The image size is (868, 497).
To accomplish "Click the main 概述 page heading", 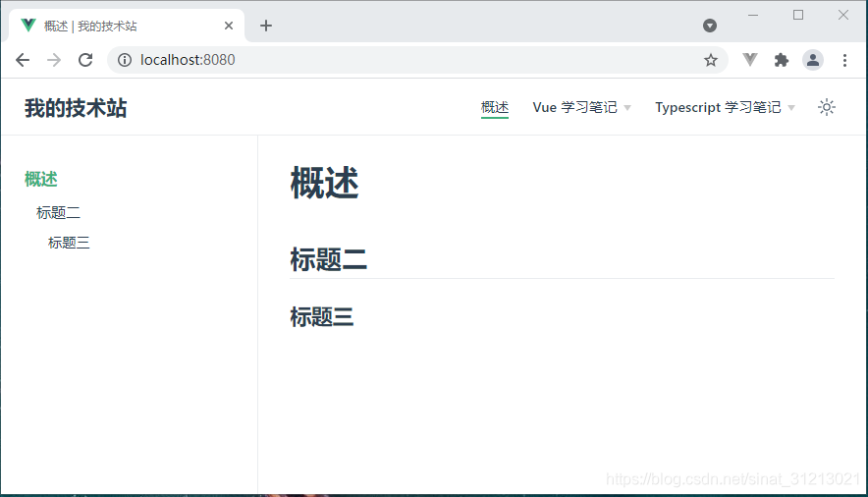I will coord(324,183).
